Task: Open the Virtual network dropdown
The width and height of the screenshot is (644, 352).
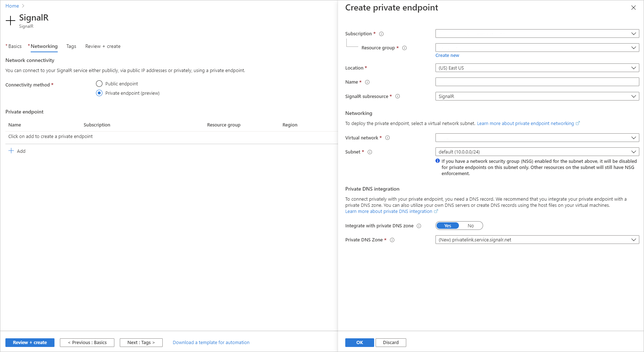Action: (537, 138)
